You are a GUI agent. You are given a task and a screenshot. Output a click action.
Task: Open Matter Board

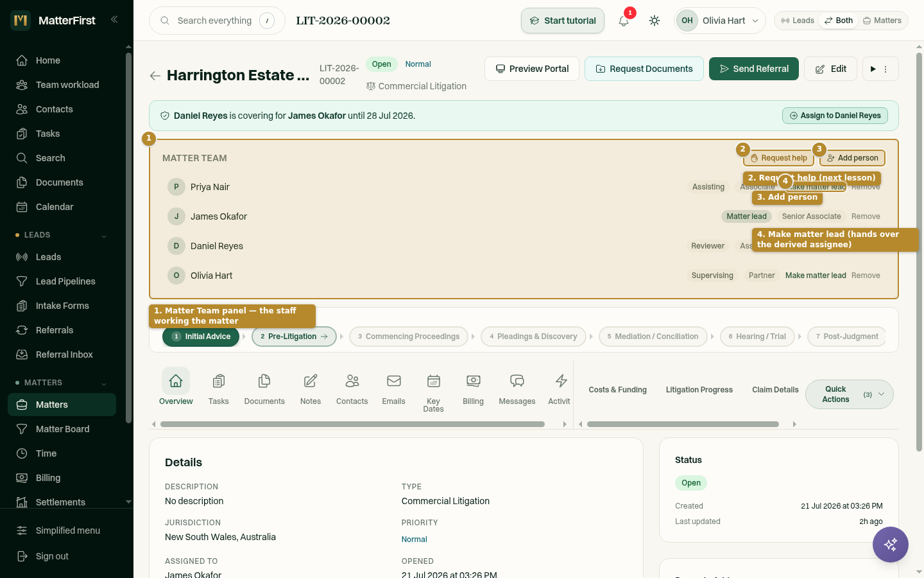[62, 429]
